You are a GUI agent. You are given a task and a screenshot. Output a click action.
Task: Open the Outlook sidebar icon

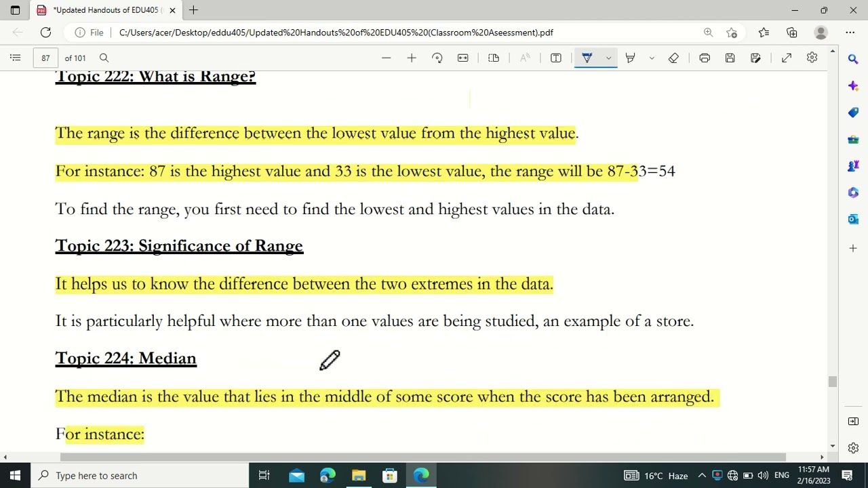click(853, 219)
